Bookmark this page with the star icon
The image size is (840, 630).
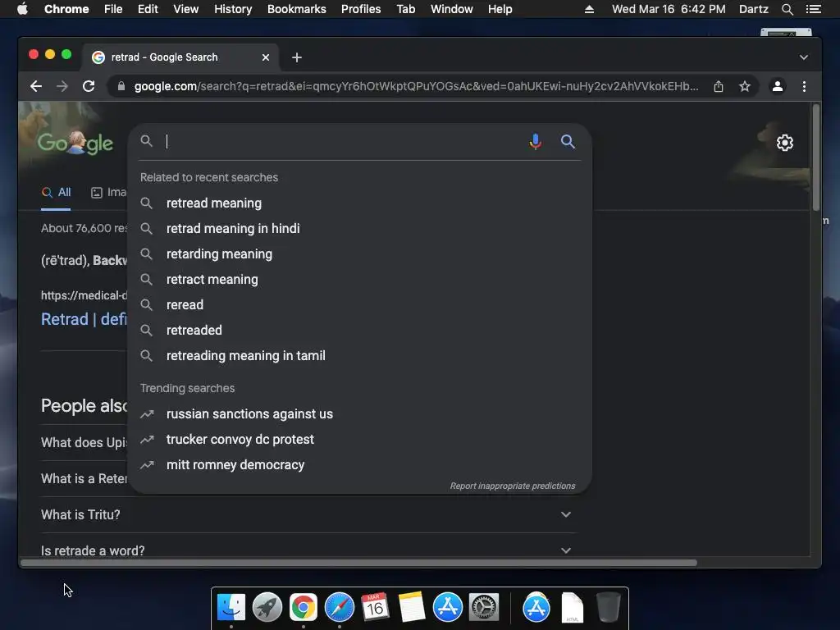(x=745, y=86)
